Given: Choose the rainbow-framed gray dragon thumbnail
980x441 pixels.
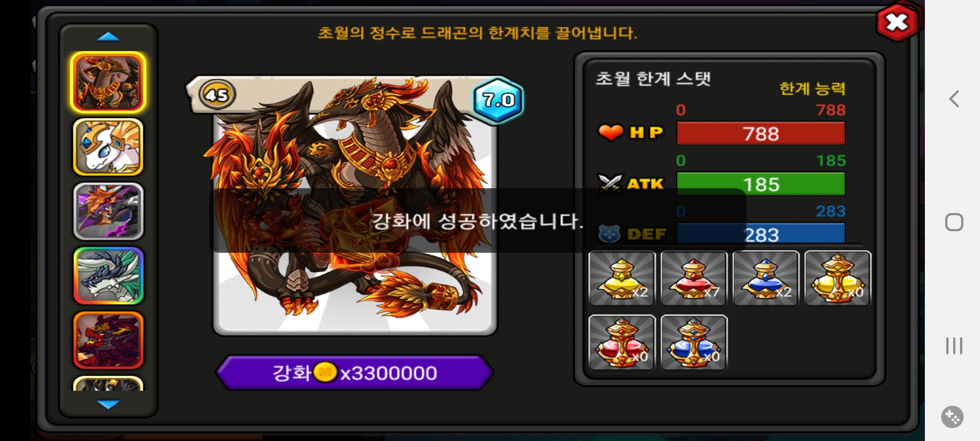Looking at the screenshot, I should 108,276.
